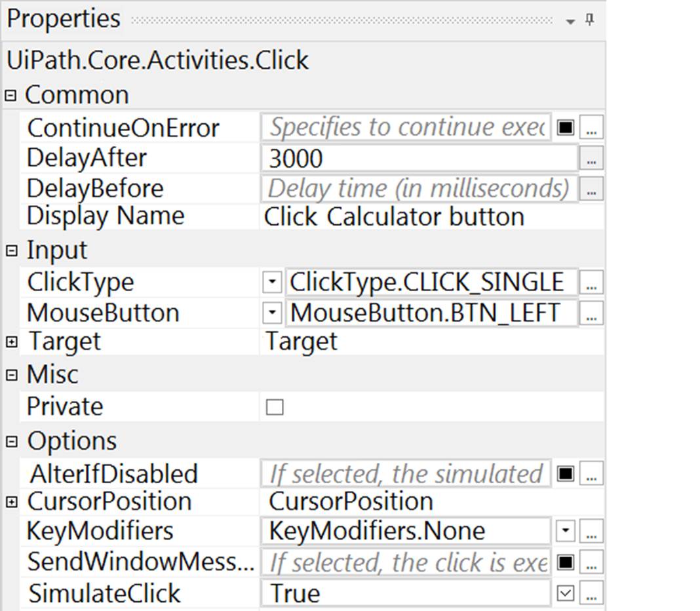Toggle the Private checkbox
The image size is (700, 611).
point(273,406)
